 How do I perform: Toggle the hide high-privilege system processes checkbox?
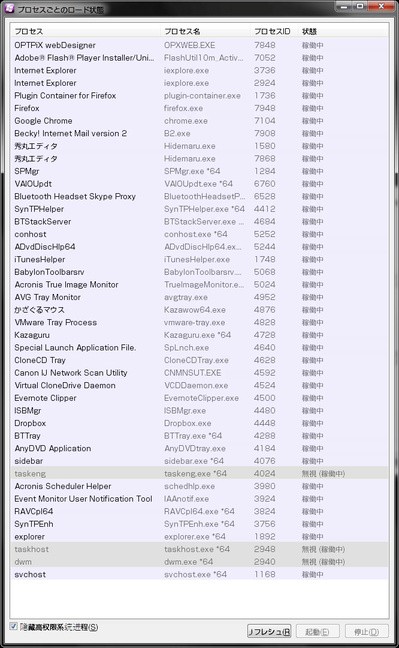(x=14, y=626)
